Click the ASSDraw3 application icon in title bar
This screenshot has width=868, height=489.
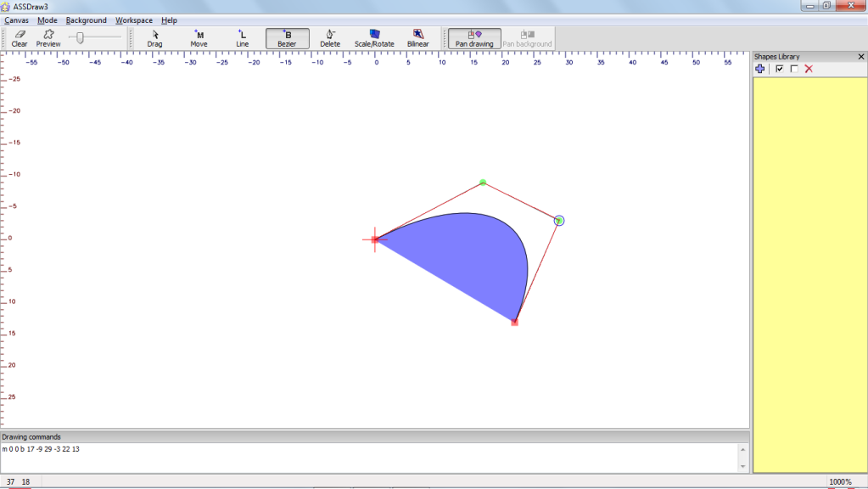[6, 7]
